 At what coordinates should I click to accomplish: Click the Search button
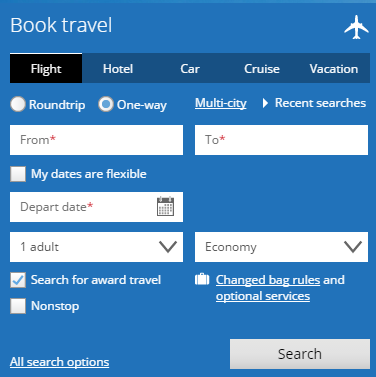pyautogui.click(x=300, y=354)
